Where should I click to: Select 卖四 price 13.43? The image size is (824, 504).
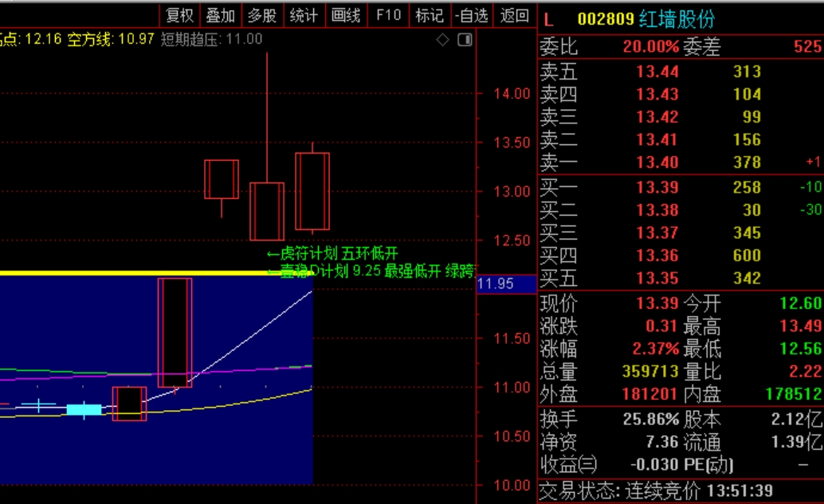pos(657,95)
